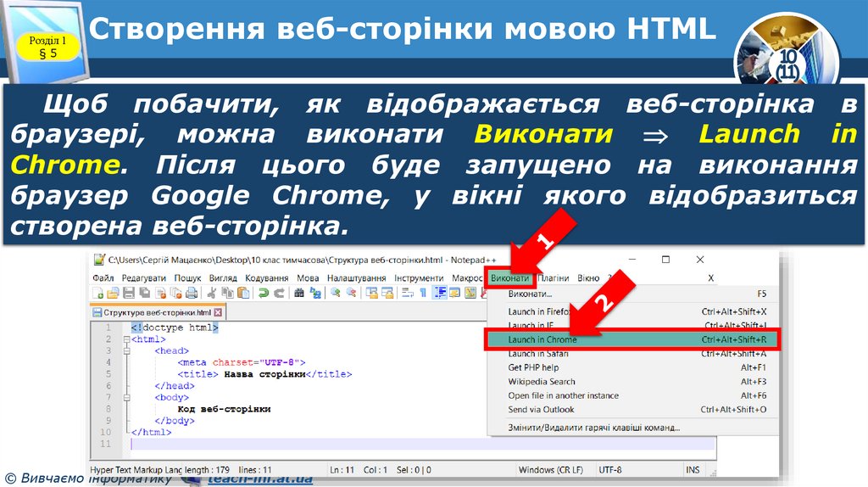Click the INS mode status bar indicator
868x487 pixels.
[693, 470]
